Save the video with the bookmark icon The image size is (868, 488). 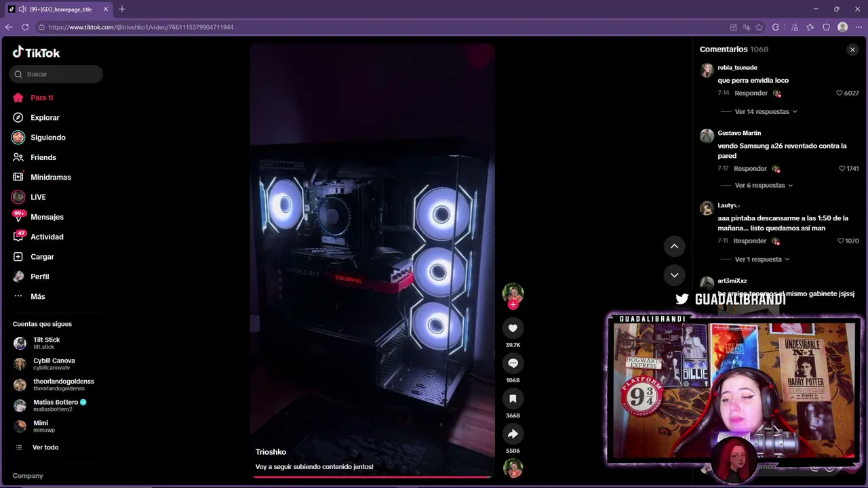513,399
